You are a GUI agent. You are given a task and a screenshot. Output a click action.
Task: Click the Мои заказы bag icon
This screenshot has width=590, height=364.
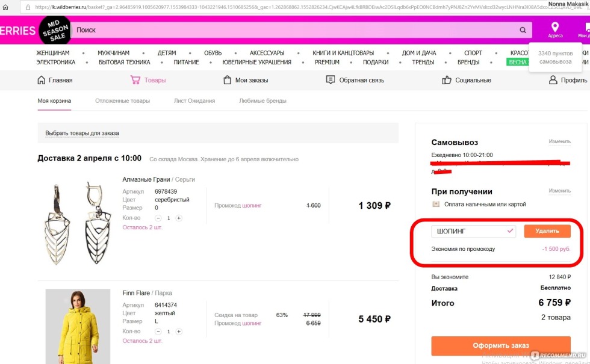pyautogui.click(x=227, y=80)
